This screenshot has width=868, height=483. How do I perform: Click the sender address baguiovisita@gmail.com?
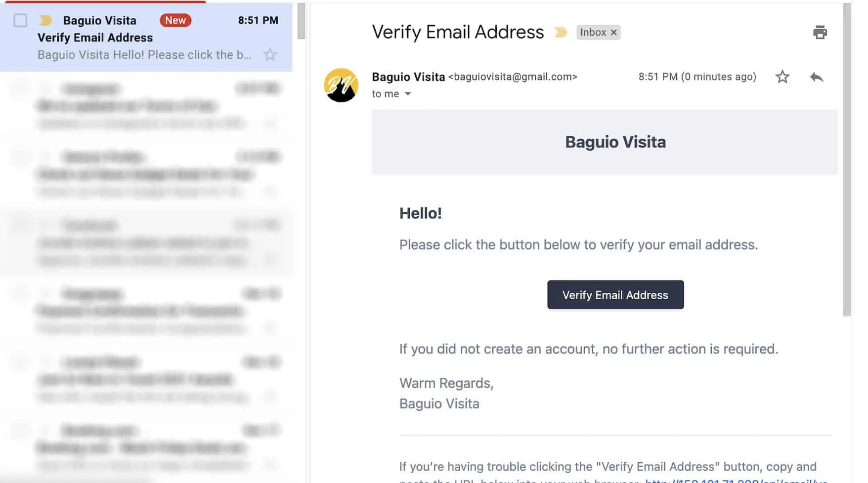pos(513,77)
